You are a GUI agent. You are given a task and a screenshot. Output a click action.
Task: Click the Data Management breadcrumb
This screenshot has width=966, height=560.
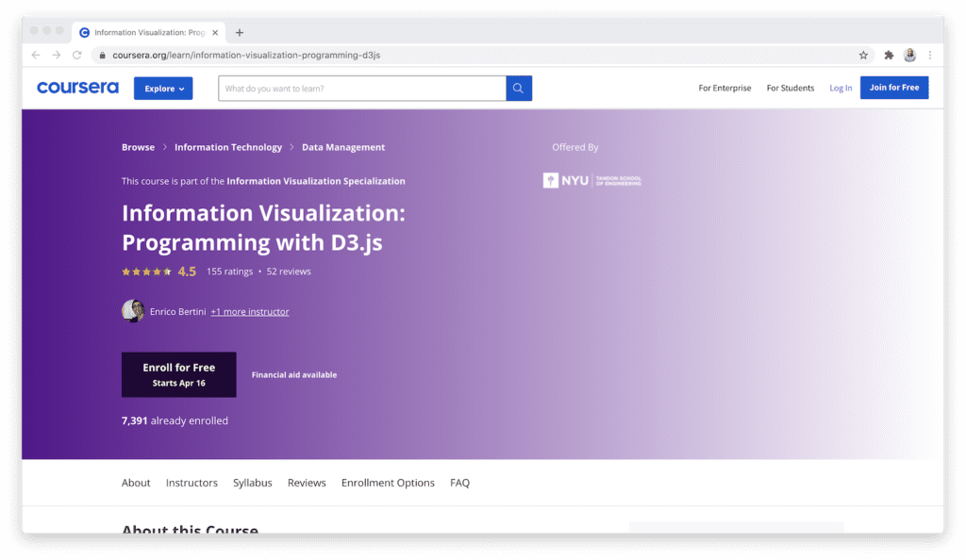click(343, 147)
